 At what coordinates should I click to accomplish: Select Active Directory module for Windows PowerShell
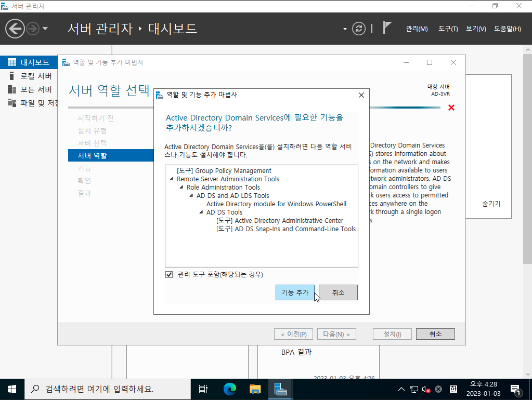point(276,204)
